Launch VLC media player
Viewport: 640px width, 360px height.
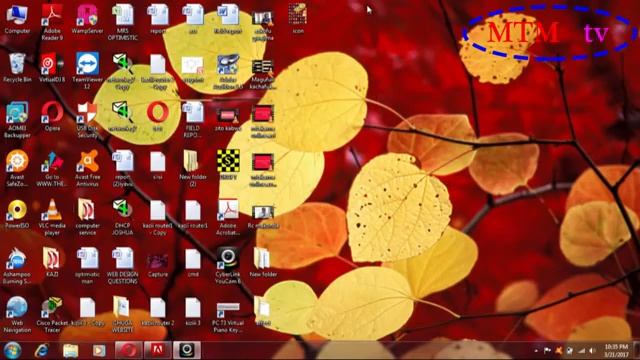pyautogui.click(x=52, y=216)
